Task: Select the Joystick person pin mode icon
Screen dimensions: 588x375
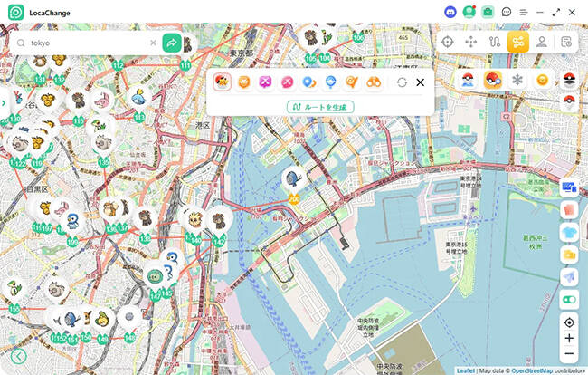Action: pos(542,42)
